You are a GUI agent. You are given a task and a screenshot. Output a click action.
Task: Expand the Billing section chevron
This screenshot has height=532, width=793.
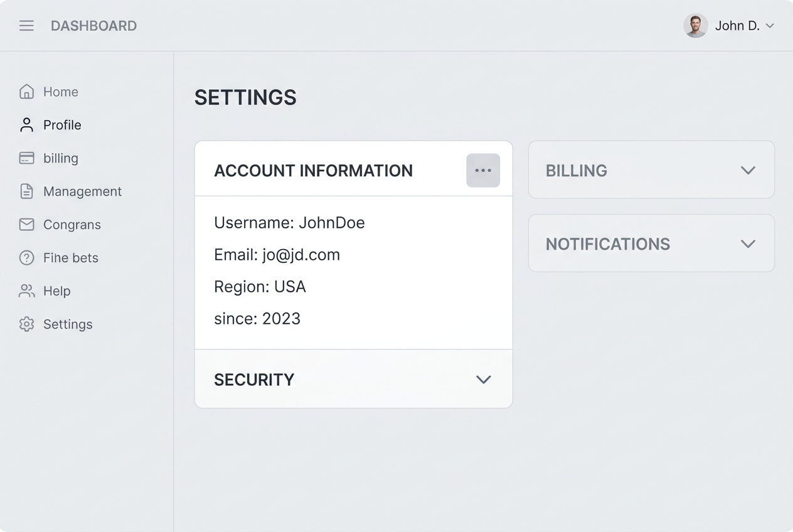[748, 170]
